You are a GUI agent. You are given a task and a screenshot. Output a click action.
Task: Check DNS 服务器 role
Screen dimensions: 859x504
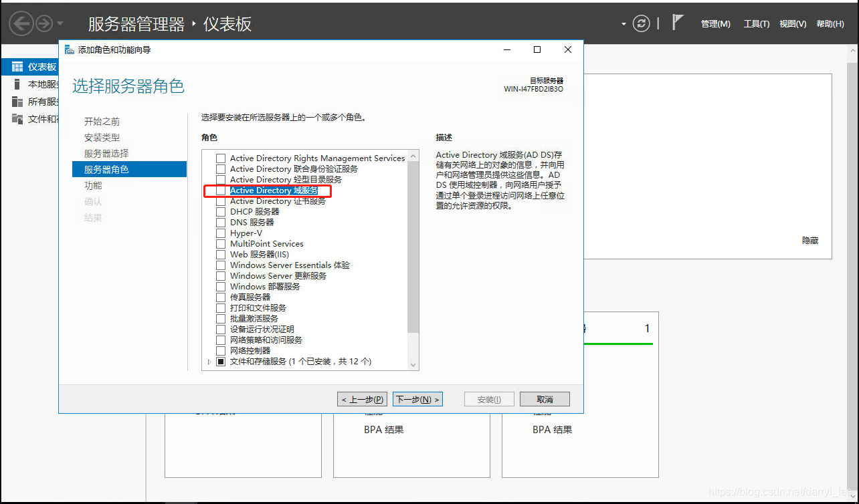[221, 223]
